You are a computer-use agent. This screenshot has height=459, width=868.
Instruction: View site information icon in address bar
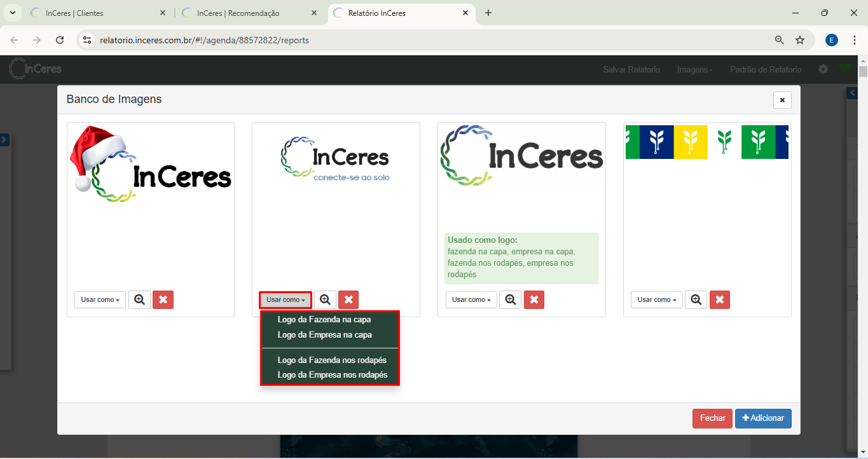click(x=88, y=40)
